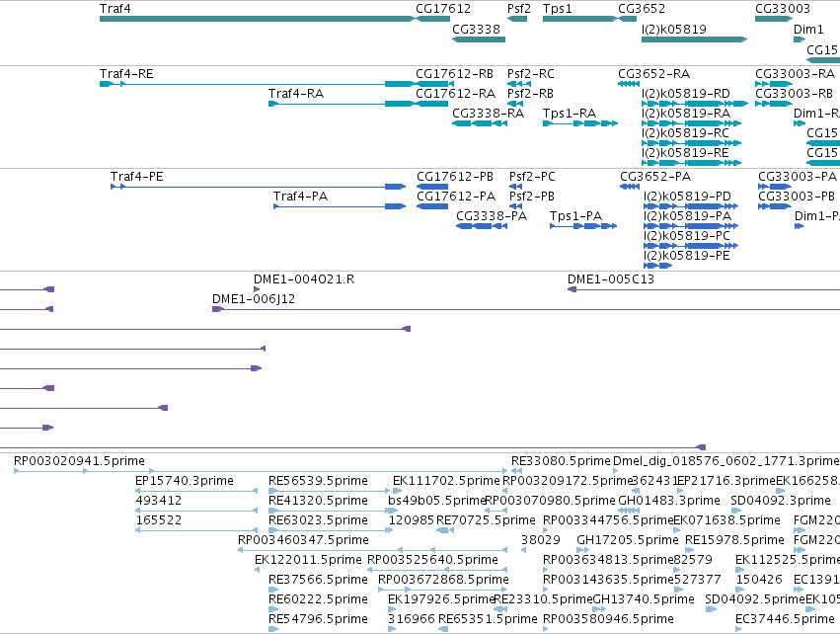
Task: Click the CG3338-RA transcript label
Action: coord(488,114)
